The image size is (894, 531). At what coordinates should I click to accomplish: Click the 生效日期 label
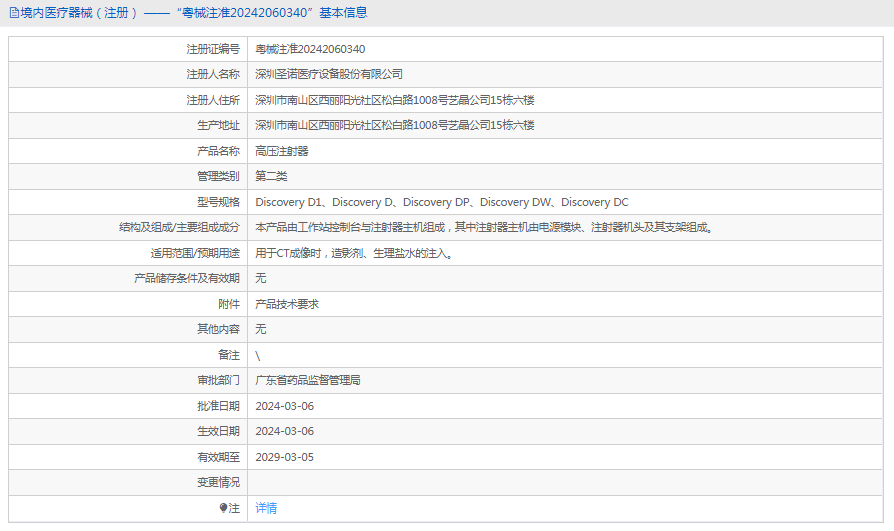[x=218, y=431]
